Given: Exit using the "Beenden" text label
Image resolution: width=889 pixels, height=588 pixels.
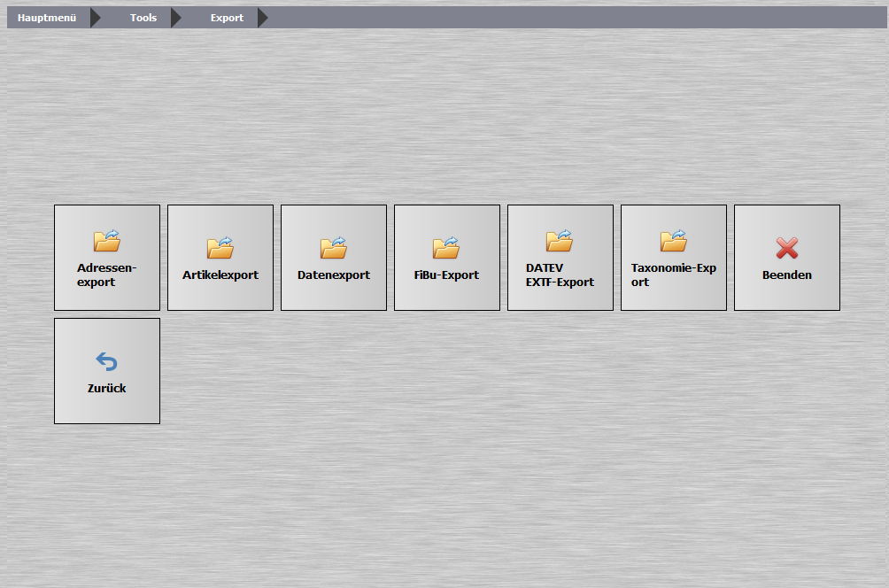Looking at the screenshot, I should (x=786, y=275).
